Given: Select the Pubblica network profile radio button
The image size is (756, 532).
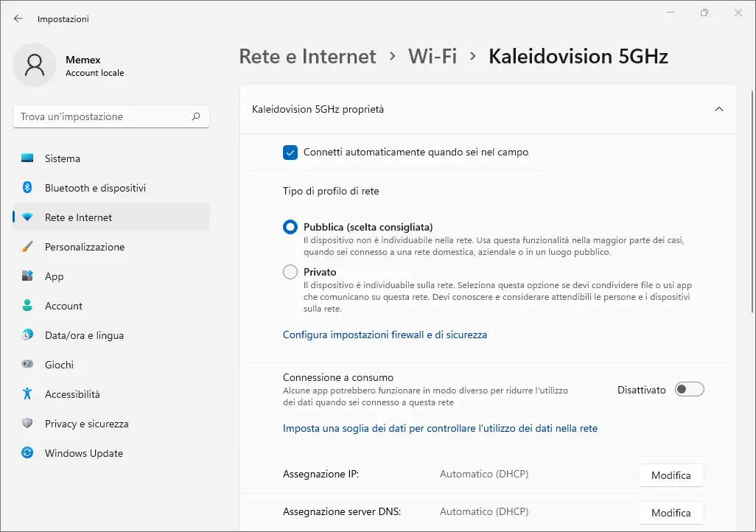Looking at the screenshot, I should (290, 227).
